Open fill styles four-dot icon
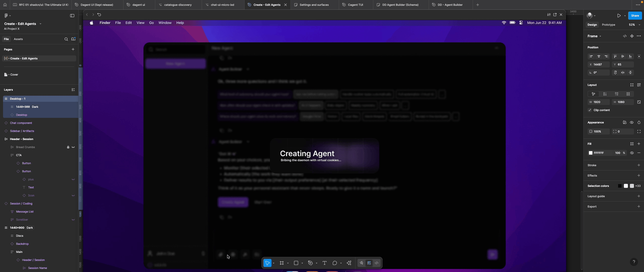Viewport: 644px width, 272px height. tap(632, 144)
